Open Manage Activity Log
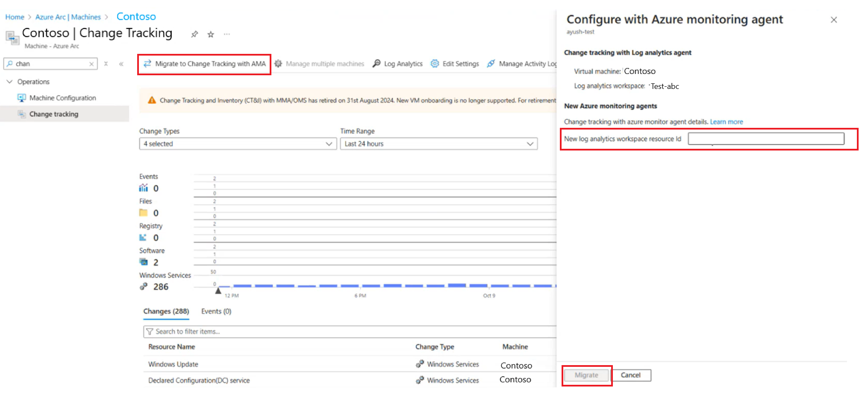The height and width of the screenshot is (416, 868). pos(522,64)
